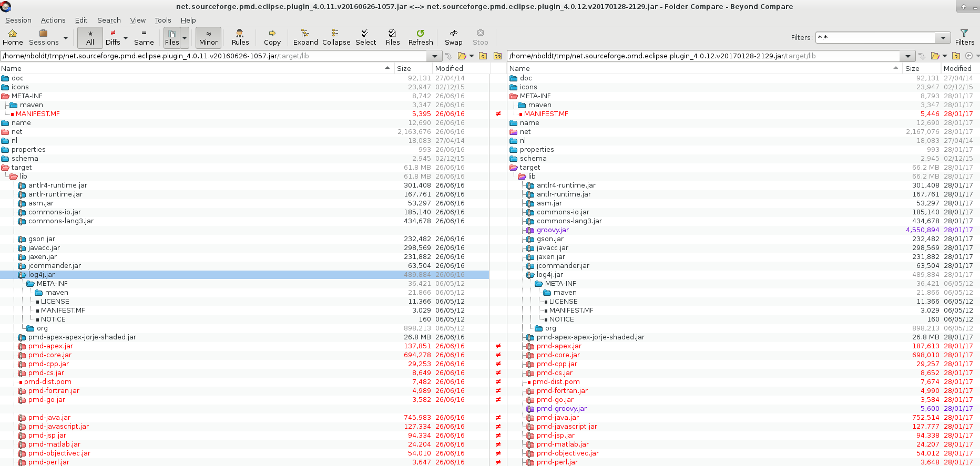Swap left and right sides

pyautogui.click(x=453, y=37)
